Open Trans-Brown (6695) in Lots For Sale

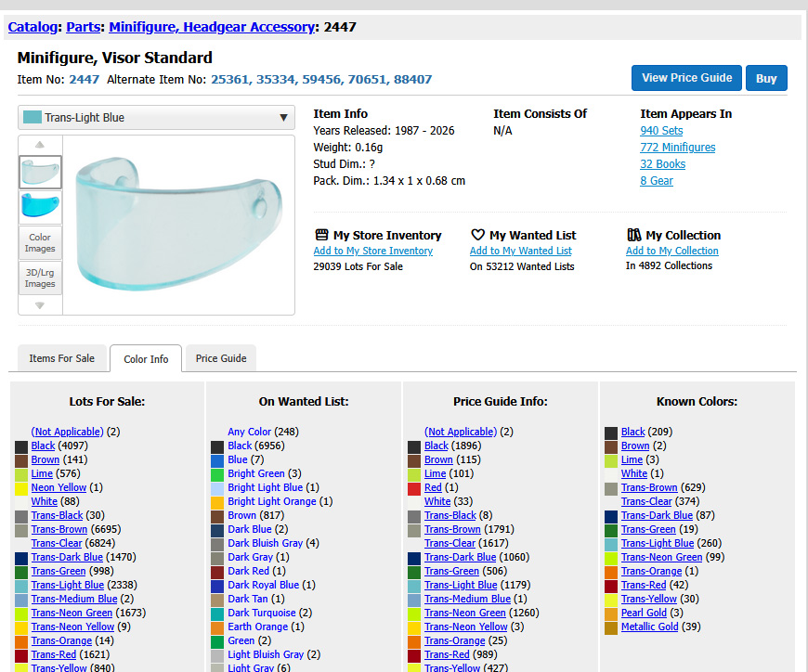(x=59, y=529)
